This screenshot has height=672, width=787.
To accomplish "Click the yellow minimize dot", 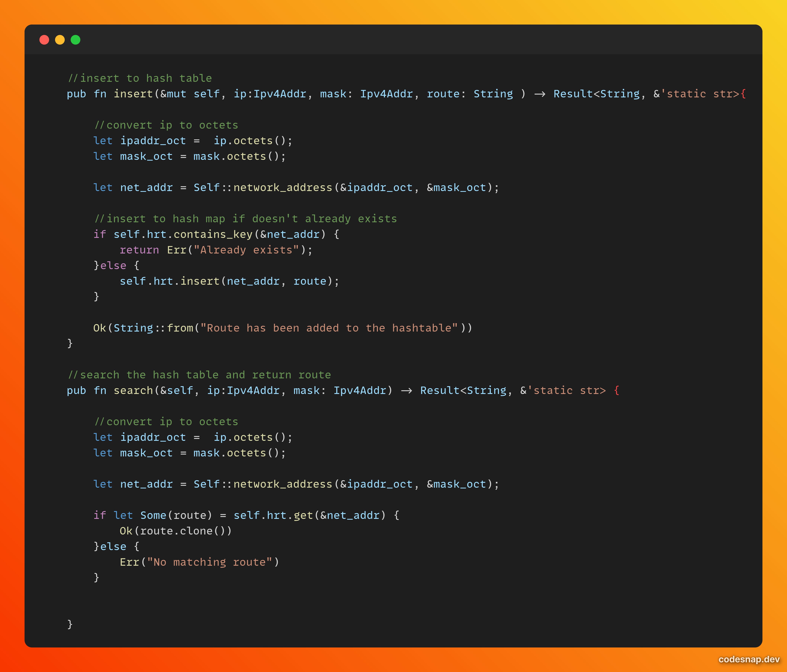I will pos(60,40).
